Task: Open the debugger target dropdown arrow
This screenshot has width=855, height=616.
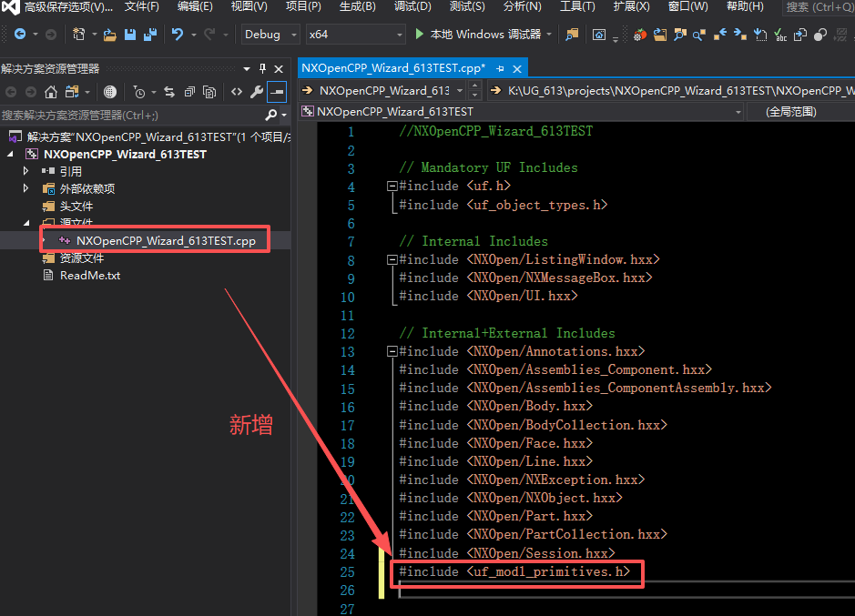Action: (x=549, y=35)
